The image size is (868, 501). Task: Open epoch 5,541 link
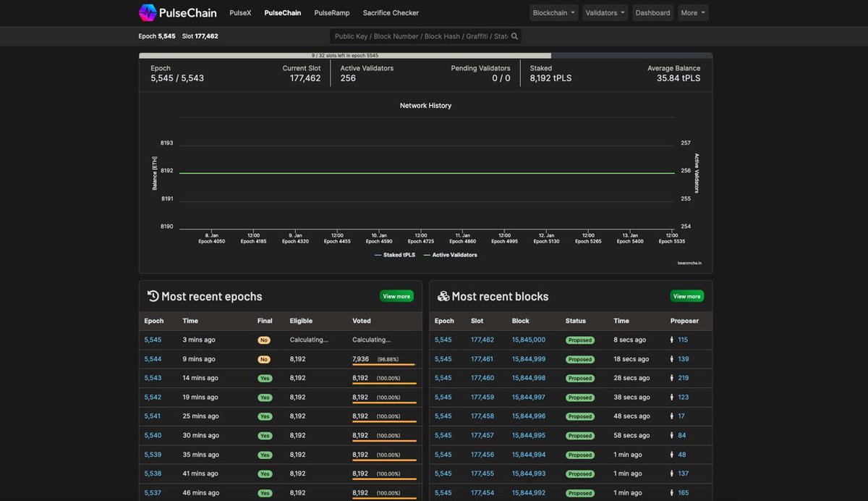coord(153,416)
